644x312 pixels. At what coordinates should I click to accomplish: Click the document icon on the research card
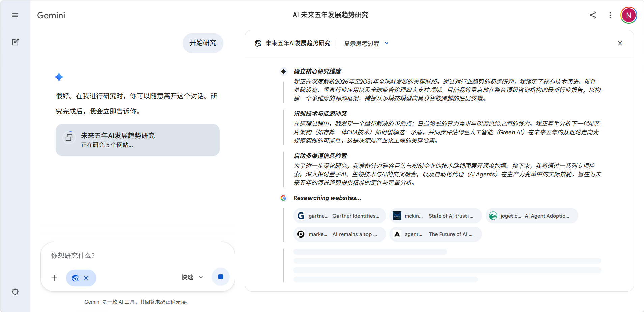pos(69,137)
